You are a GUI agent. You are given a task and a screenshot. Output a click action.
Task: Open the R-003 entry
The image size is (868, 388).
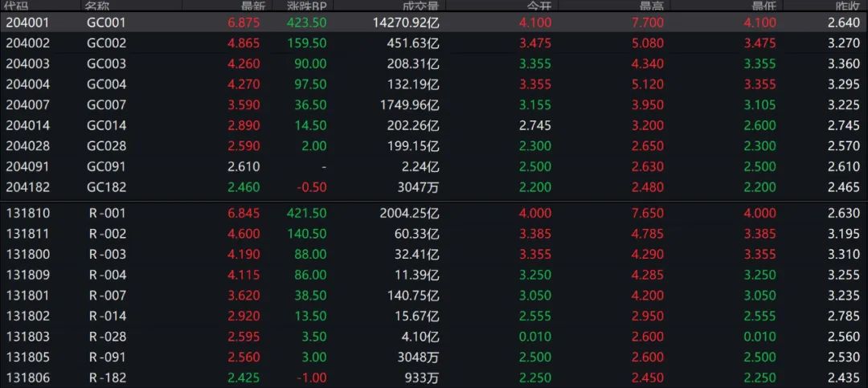108,254
